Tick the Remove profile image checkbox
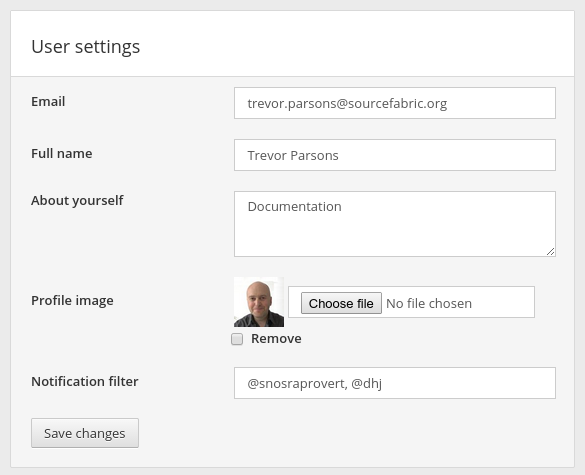The height and width of the screenshot is (475, 585). pos(237,339)
